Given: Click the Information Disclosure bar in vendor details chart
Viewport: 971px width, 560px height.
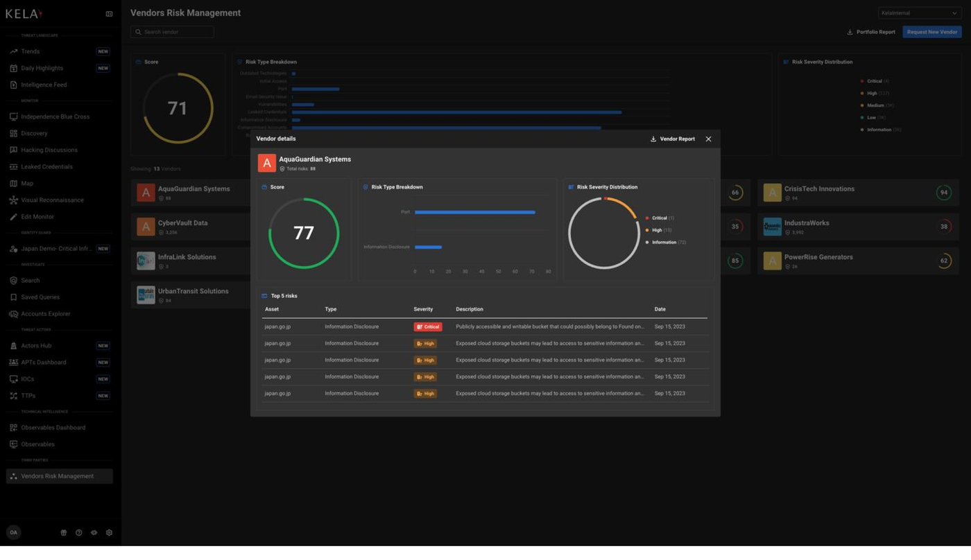Looking at the screenshot, I should [x=428, y=247].
